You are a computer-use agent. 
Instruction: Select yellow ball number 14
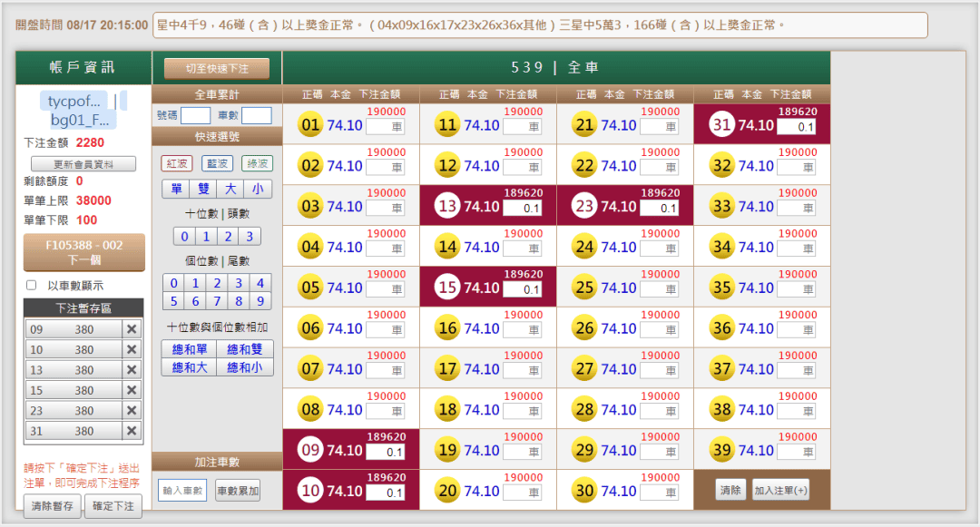[x=447, y=248]
